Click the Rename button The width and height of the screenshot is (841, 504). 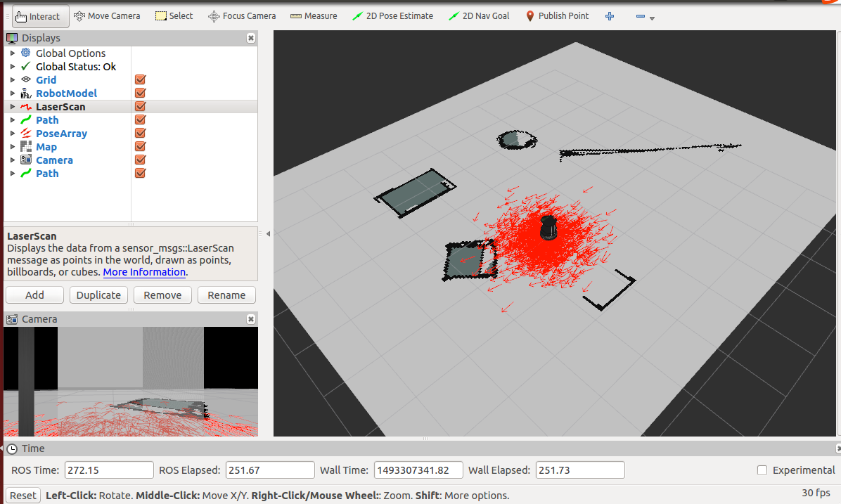(x=226, y=295)
